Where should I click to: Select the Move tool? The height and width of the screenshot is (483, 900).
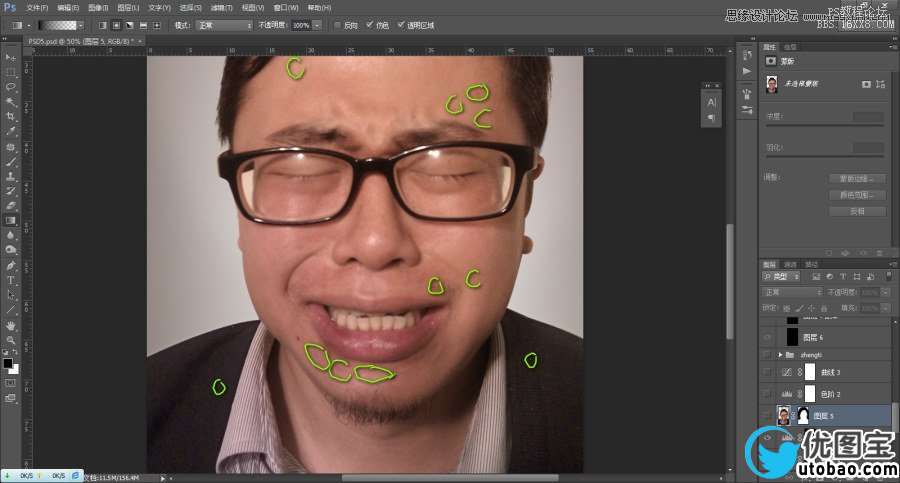coord(10,57)
